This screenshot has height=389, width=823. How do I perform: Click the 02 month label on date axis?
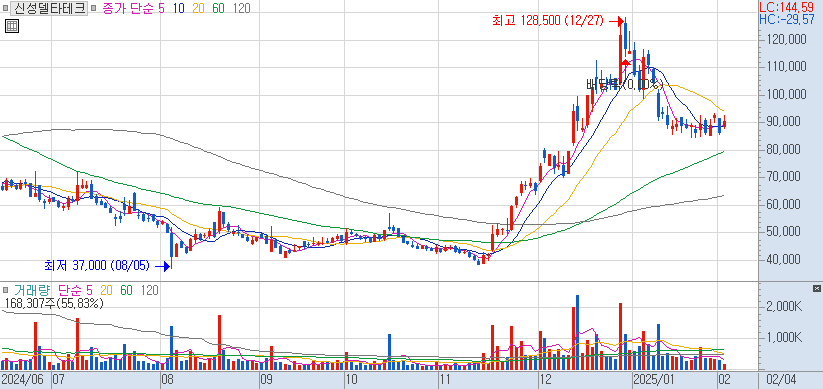click(724, 380)
